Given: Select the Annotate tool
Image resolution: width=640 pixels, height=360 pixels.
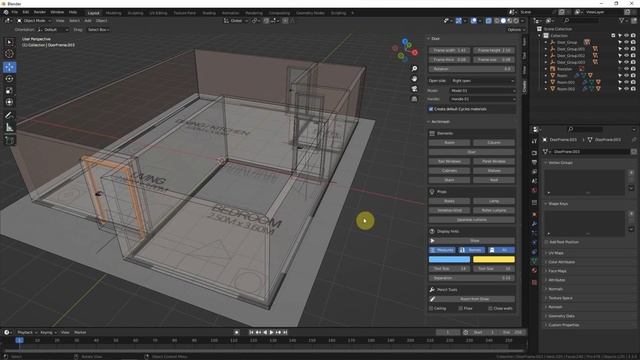Looking at the screenshot, I should tap(9, 116).
